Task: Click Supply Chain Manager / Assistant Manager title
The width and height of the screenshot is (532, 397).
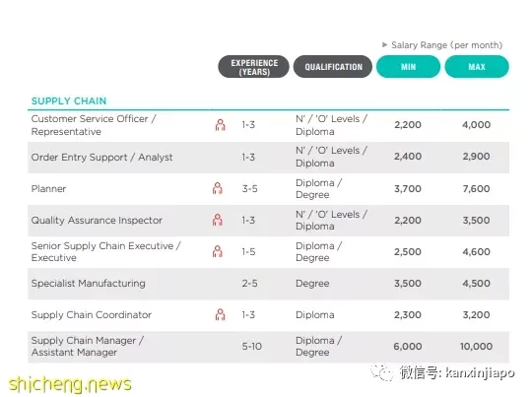Action: click(x=88, y=346)
